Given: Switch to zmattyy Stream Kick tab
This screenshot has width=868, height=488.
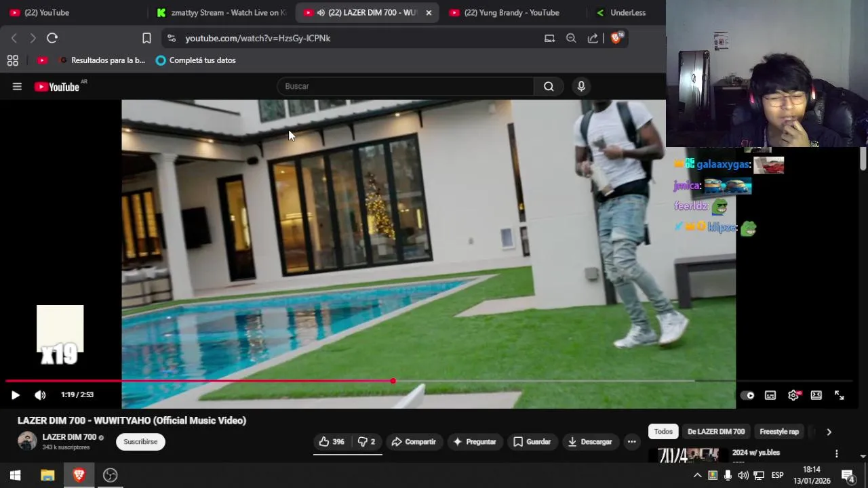Looking at the screenshot, I should pyautogui.click(x=221, y=12).
